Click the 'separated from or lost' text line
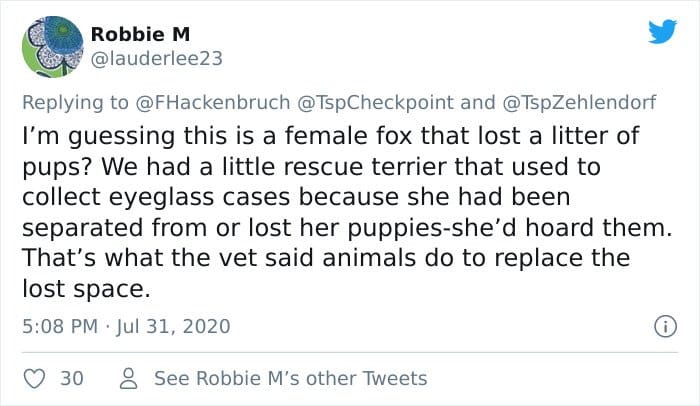 [x=347, y=227]
